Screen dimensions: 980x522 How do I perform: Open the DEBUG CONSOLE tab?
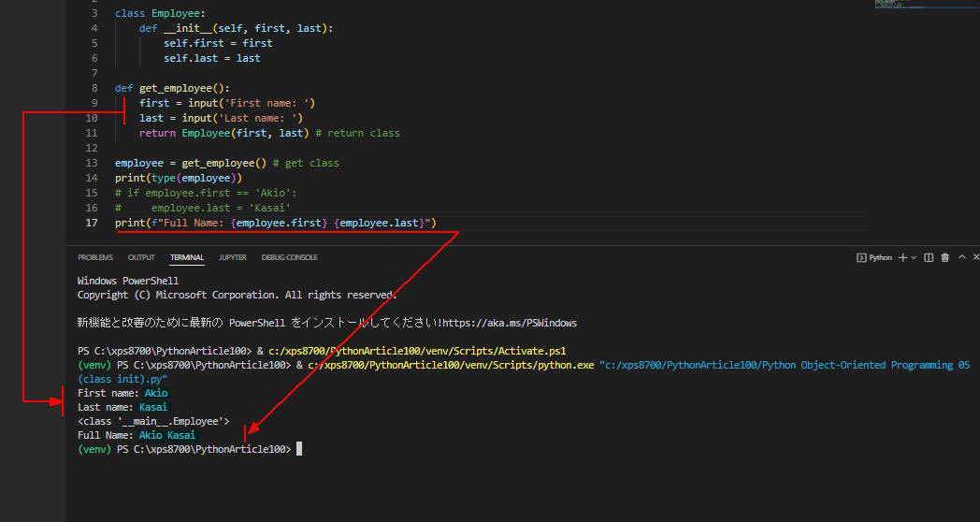tap(289, 257)
